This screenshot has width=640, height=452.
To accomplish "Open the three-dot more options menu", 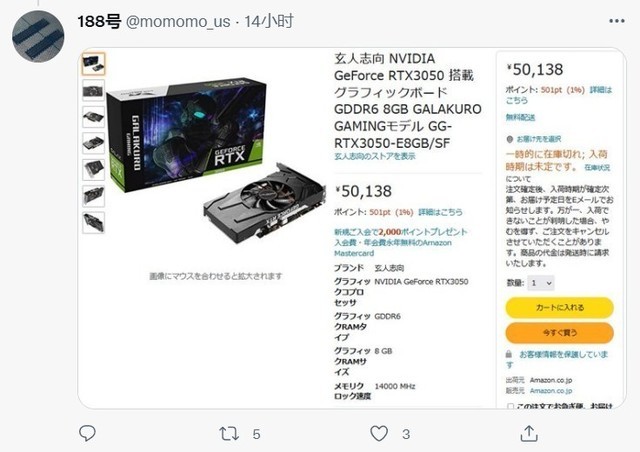I will tap(617, 21).
